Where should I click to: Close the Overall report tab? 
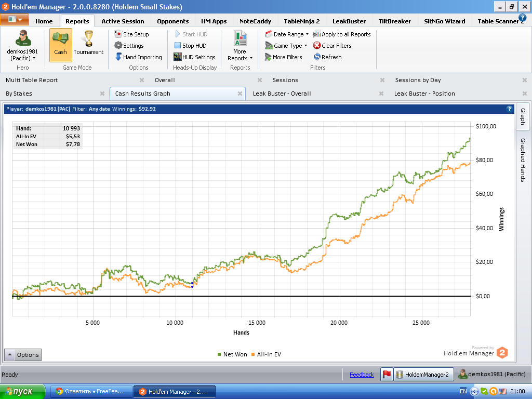260,80
